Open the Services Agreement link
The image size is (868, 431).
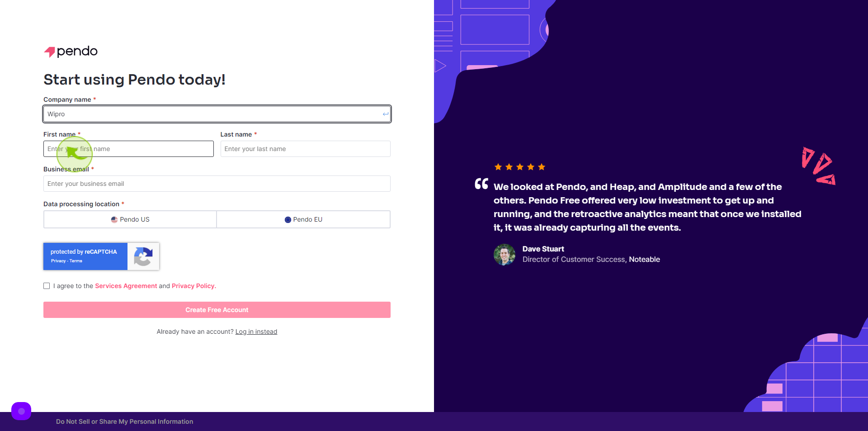click(126, 286)
